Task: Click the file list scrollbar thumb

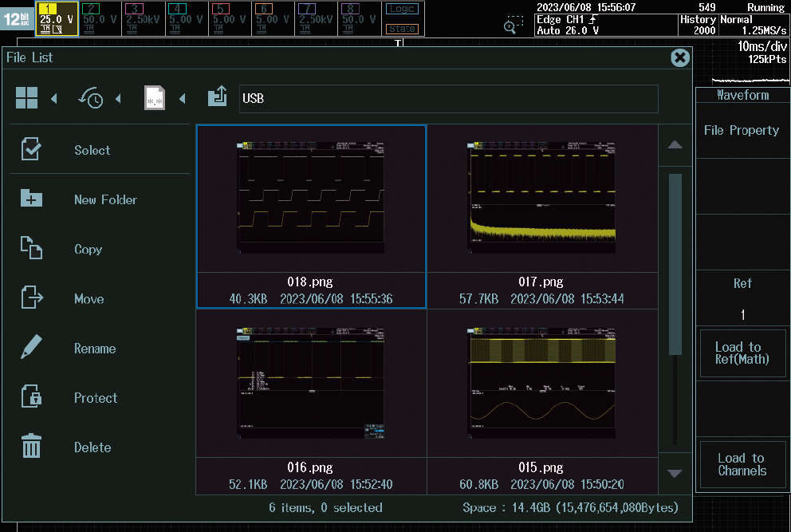Action: pyautogui.click(x=675, y=264)
